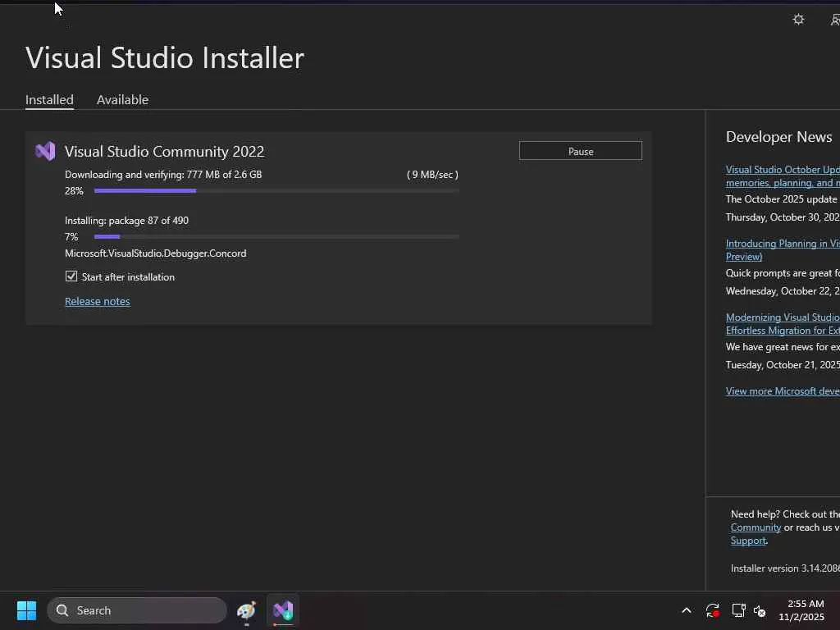
Task: Click the download progress bar
Action: coord(276,190)
